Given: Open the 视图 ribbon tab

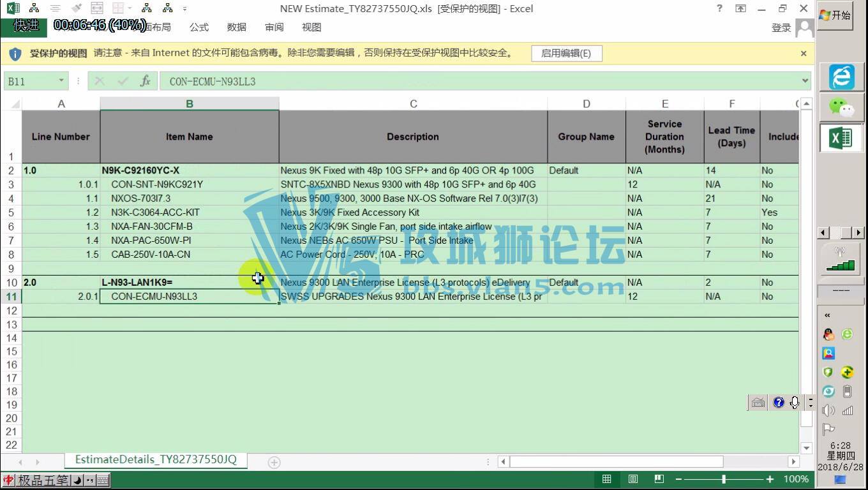Looking at the screenshot, I should [311, 27].
